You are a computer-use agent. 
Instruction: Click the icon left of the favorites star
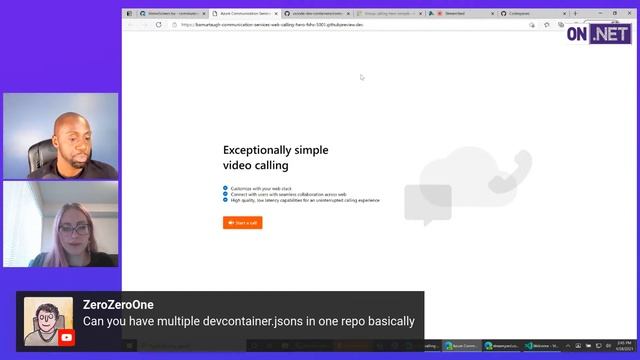tap(531, 25)
